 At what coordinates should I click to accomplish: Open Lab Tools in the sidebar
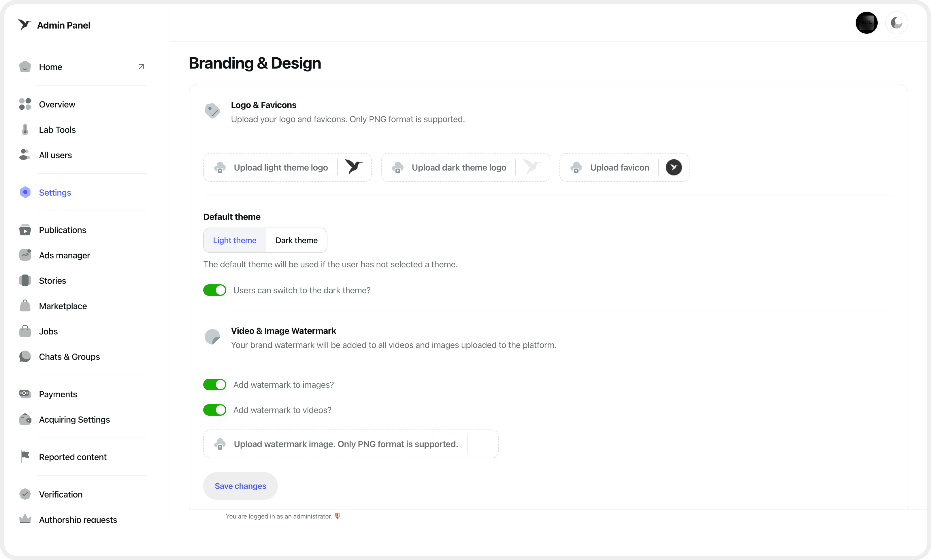coord(57,129)
